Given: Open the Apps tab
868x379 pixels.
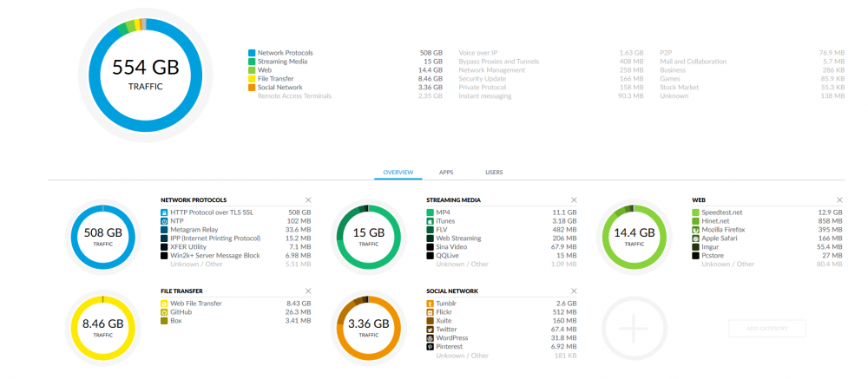Looking at the screenshot, I should (446, 173).
